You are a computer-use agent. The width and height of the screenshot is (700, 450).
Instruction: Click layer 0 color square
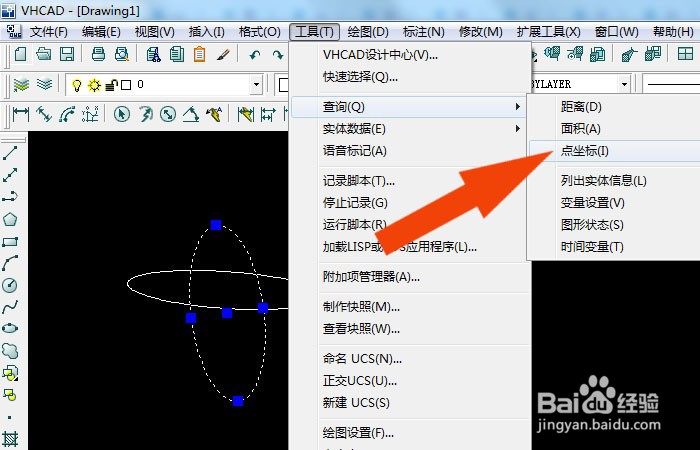[x=126, y=85]
